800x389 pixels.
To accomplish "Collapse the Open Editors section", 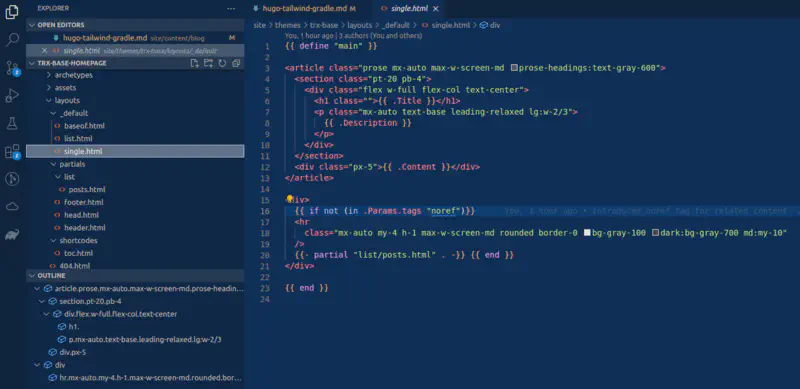I will (33, 25).
